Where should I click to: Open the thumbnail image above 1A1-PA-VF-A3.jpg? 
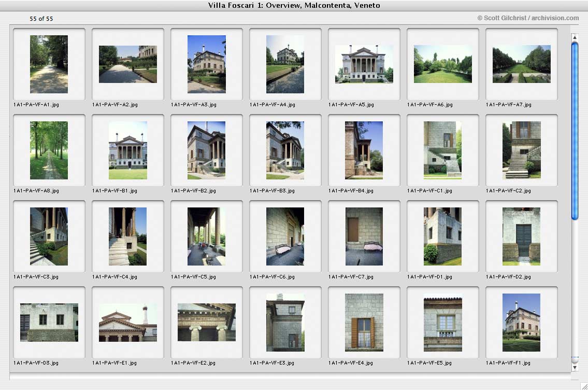[x=207, y=64]
